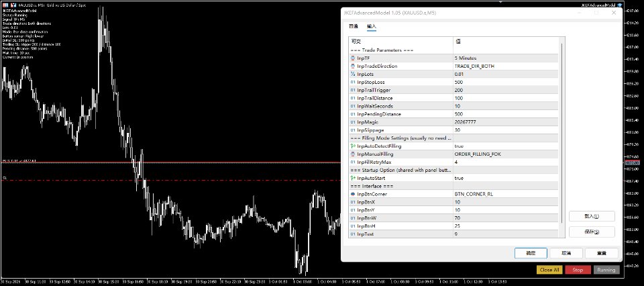Click the red Stop chart button
644x286 pixels.
coord(578,270)
